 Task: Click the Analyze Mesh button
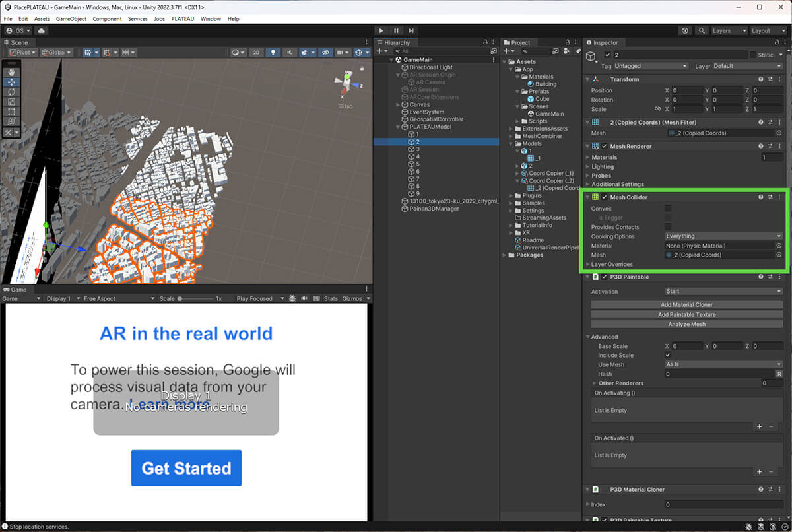pos(686,324)
